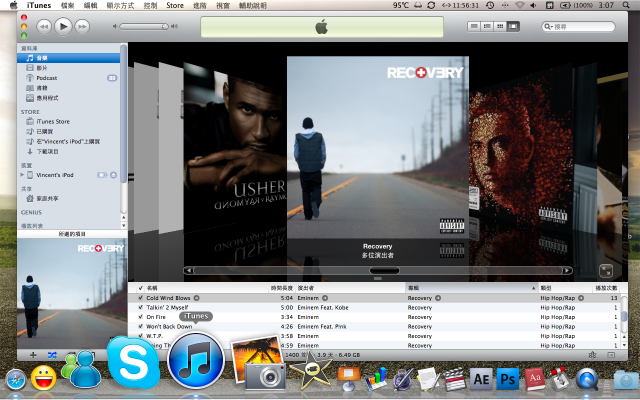Screen dimensions: 640x400
Task: Select the red Relapse album cover
Action: (520, 145)
